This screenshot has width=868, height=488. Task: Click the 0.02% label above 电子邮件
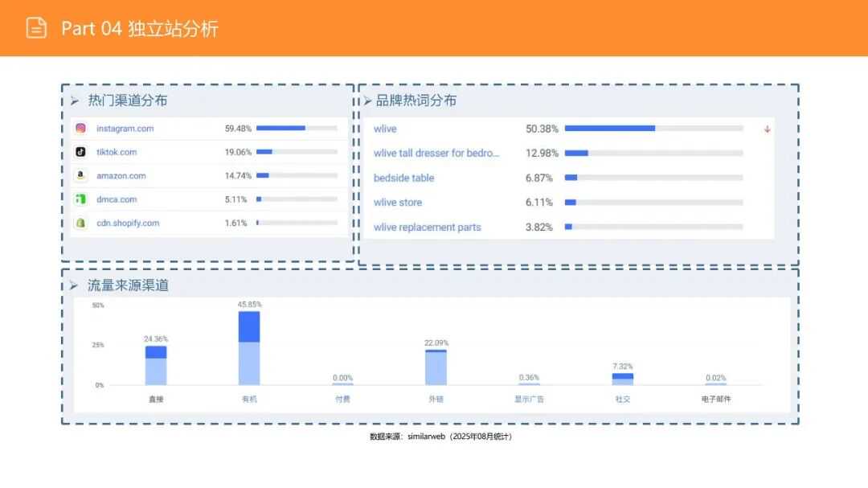click(716, 378)
